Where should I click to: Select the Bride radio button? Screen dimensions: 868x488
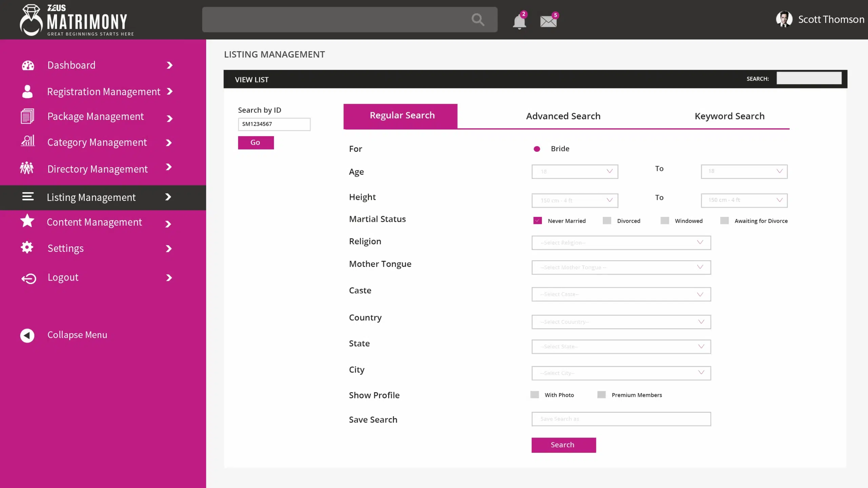(537, 149)
